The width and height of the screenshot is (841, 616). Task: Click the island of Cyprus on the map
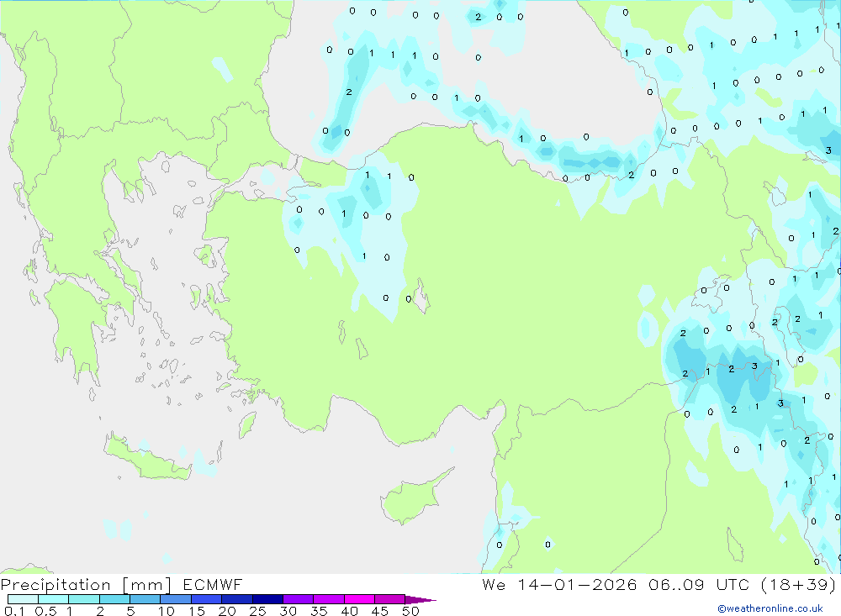click(x=413, y=498)
